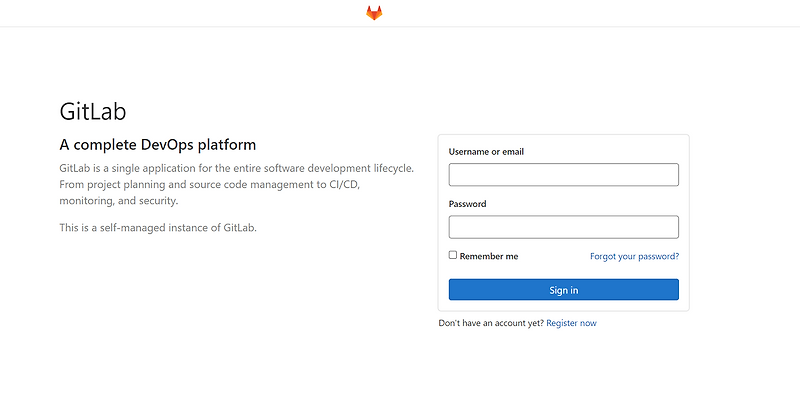Viewport: 800px width, 400px height.
Task: Click the 'Username or email' label
Action: (x=486, y=152)
